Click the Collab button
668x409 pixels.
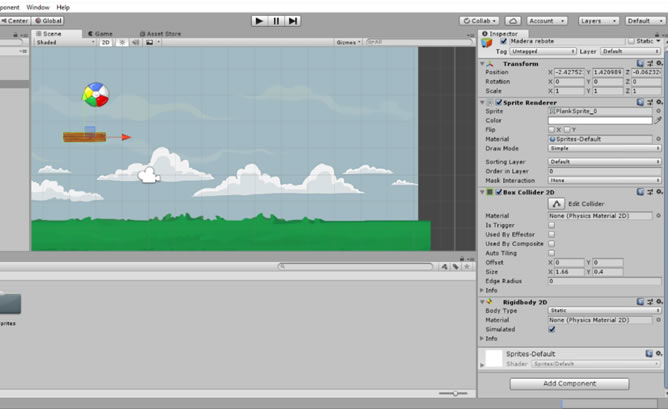(479, 20)
